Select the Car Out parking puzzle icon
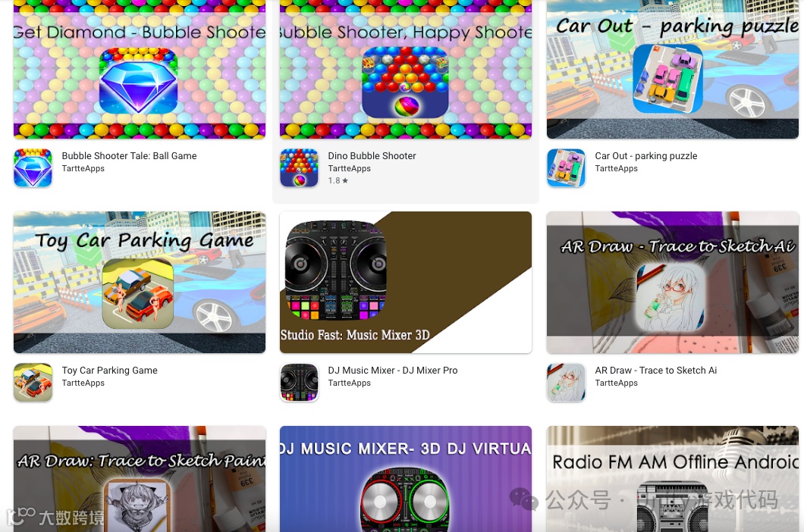The width and height of the screenshot is (804, 532). click(x=566, y=167)
